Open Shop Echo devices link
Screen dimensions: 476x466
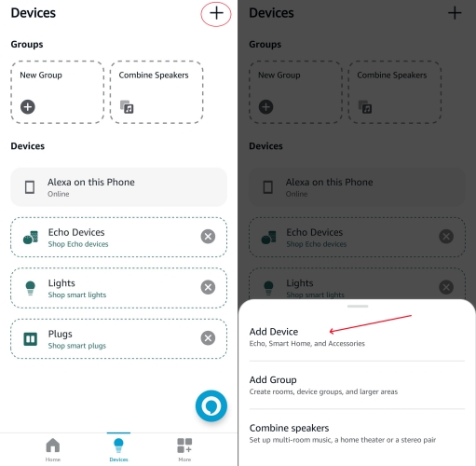pos(78,244)
